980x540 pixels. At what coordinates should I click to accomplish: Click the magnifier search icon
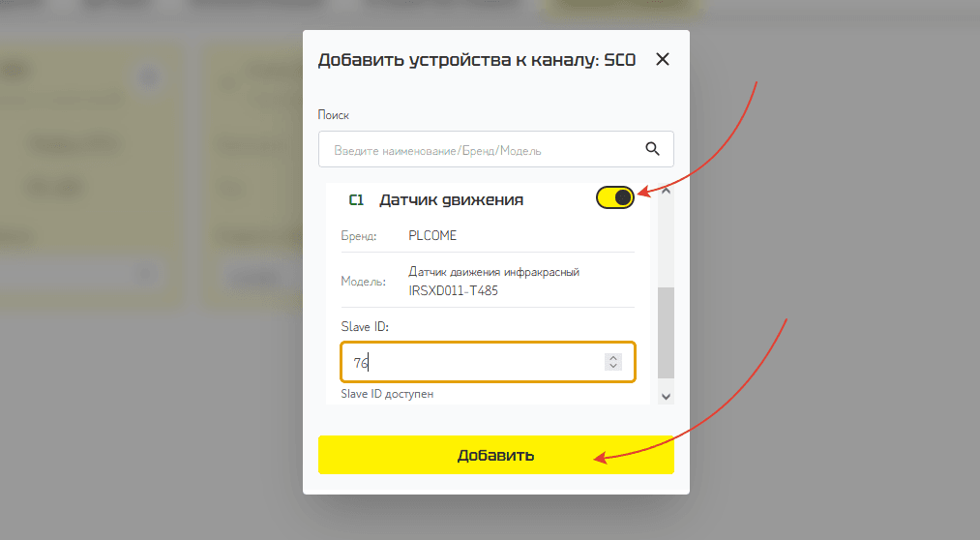652,149
